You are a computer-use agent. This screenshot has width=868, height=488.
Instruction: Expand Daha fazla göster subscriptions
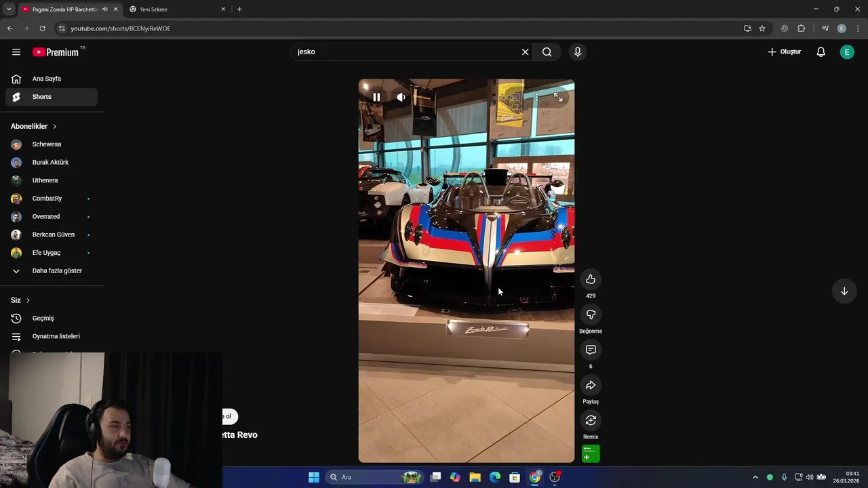point(52,271)
